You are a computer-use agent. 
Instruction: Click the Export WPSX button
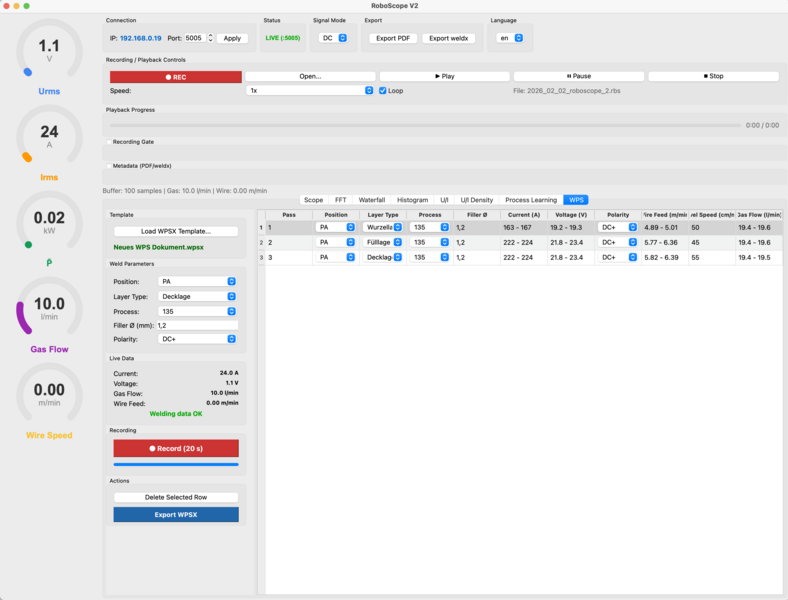[176, 515]
